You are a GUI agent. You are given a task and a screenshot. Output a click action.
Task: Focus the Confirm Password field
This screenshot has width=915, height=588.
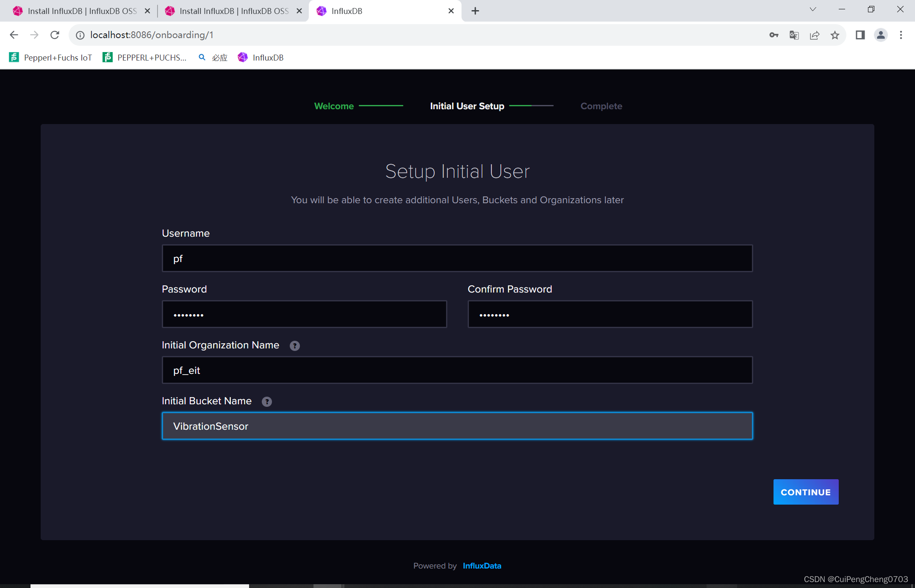[x=610, y=315]
